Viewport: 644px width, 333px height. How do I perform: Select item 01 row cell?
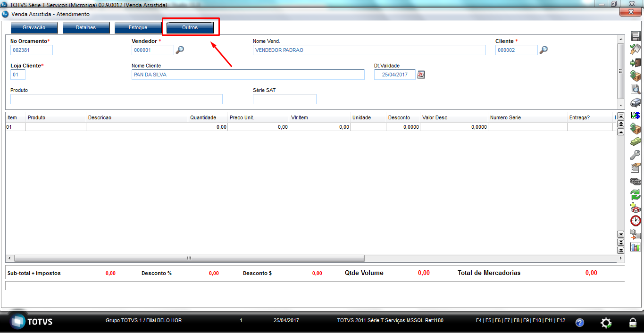click(x=16, y=127)
